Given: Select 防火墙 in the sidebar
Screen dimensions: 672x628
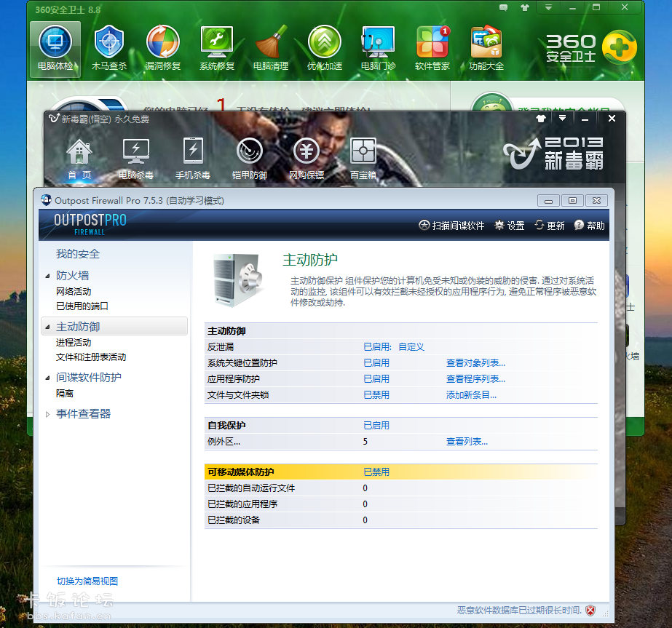Looking at the screenshot, I should click(72, 276).
